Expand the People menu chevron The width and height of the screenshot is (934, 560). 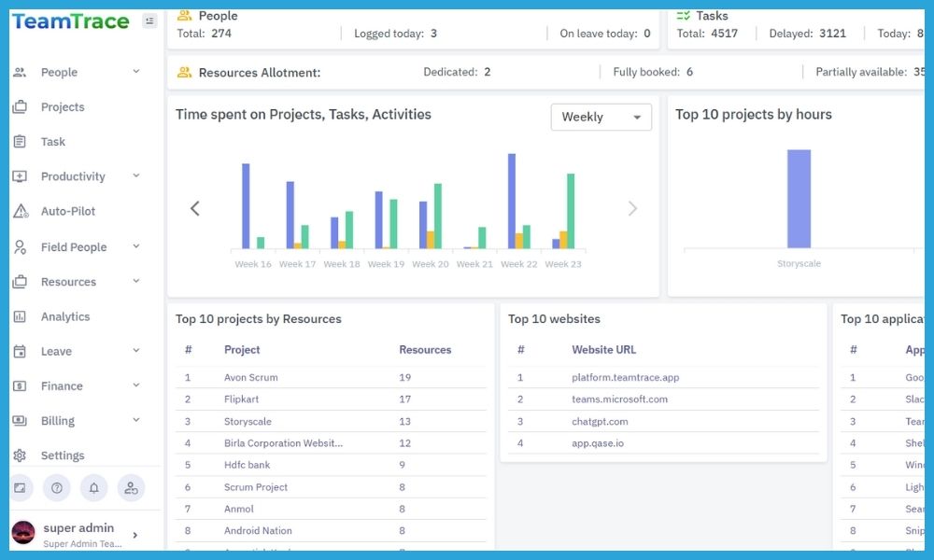(x=135, y=72)
